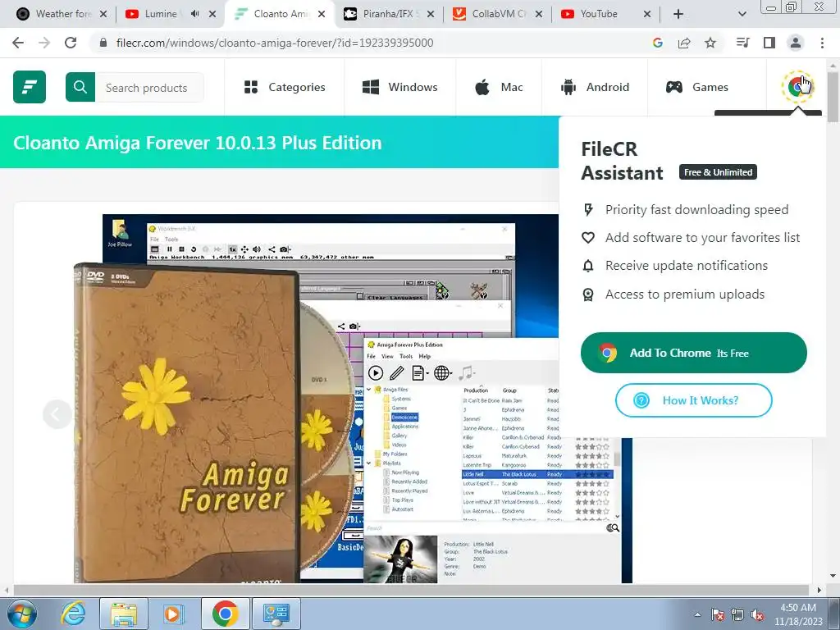
Task: Open the Chrome three-dot menu
Action: [822, 43]
